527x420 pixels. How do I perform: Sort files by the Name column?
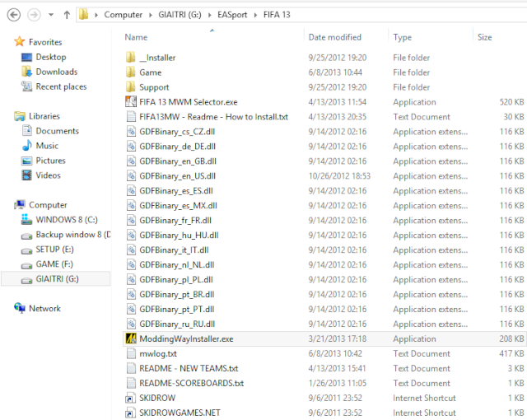coord(136,37)
